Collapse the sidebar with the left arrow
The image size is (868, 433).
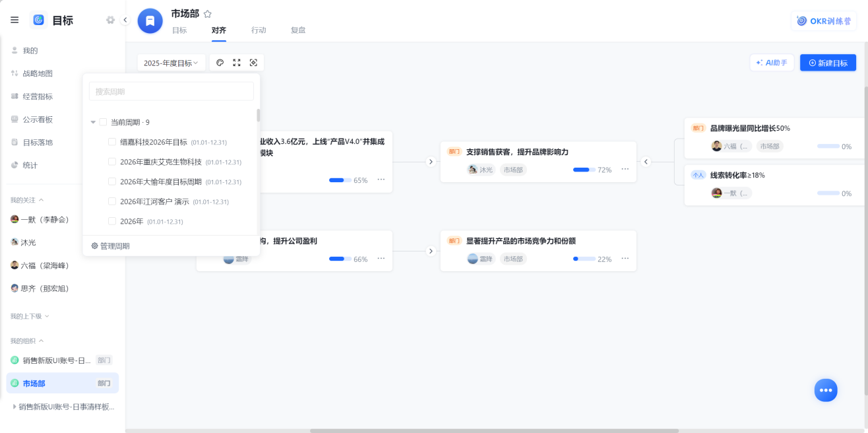coord(125,20)
